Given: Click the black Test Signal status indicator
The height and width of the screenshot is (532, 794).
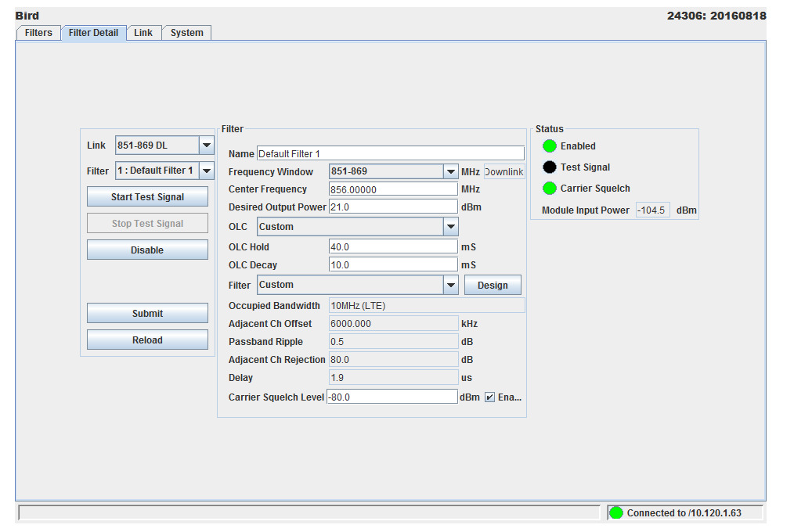Looking at the screenshot, I should point(550,167).
